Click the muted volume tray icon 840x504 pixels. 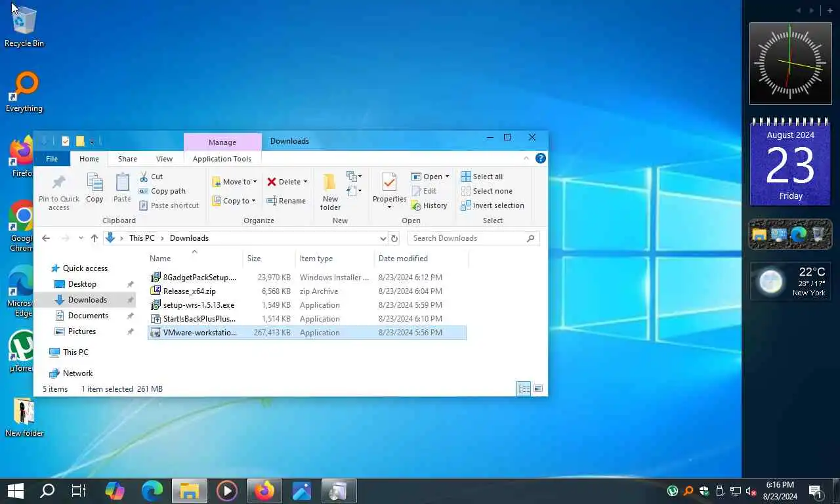(751, 491)
